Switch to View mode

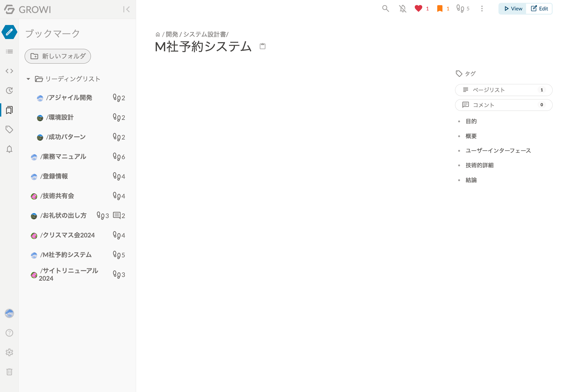point(513,9)
